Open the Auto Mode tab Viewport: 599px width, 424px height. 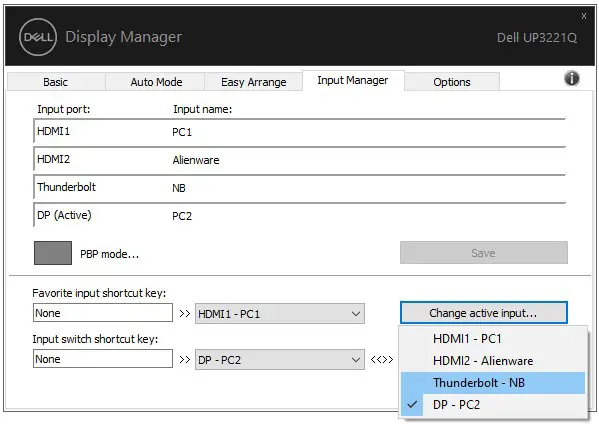156,82
